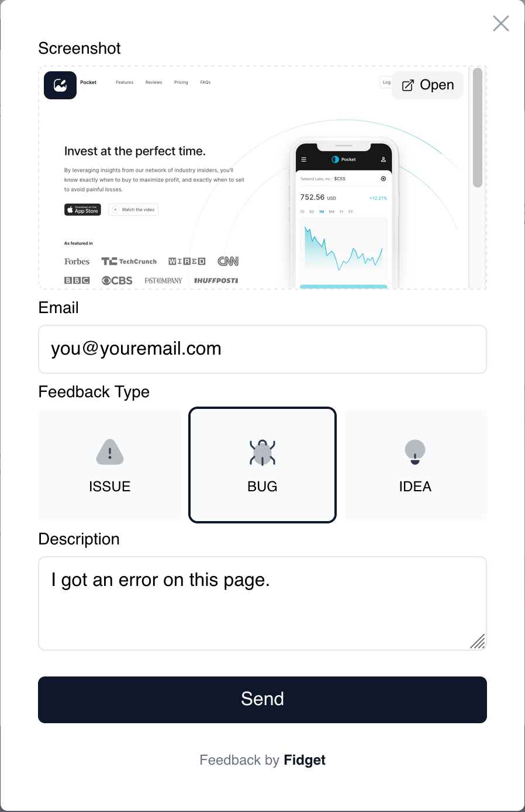
Task: Click the external-link icon beside Open
Action: coord(408,85)
